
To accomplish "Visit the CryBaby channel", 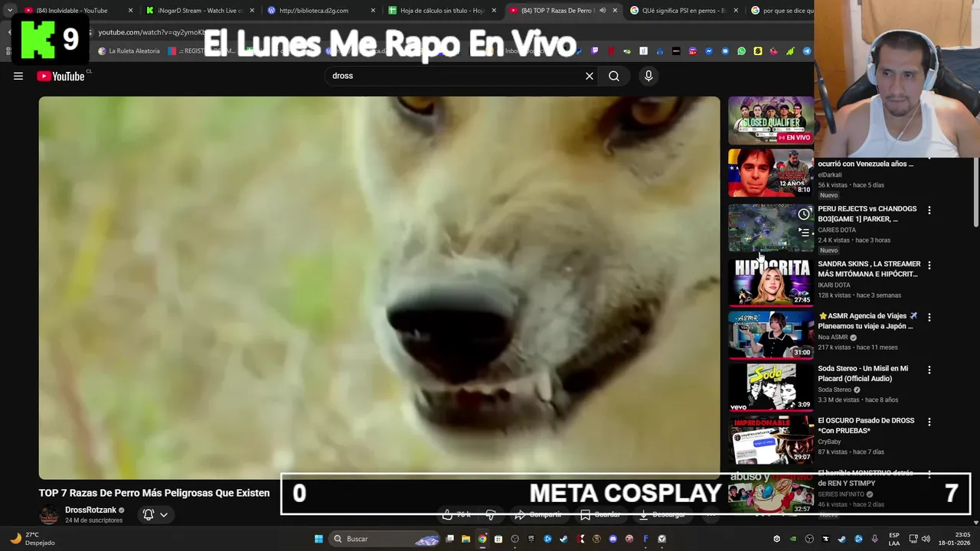I will [x=829, y=442].
